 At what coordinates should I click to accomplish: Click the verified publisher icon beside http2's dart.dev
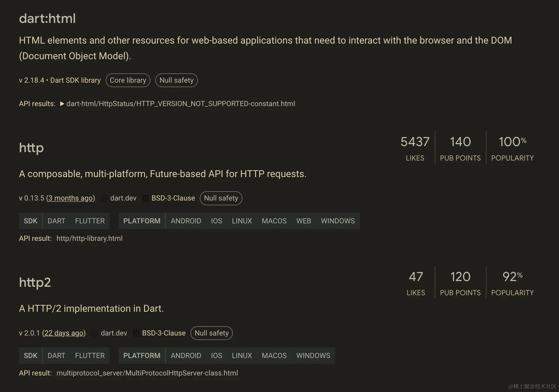[95, 333]
